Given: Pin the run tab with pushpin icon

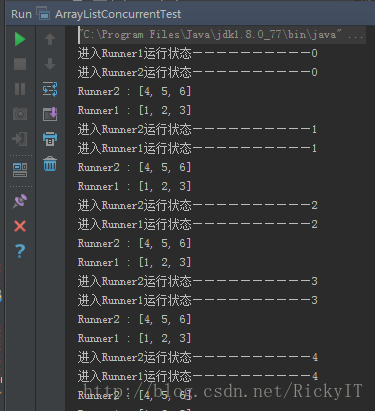Looking at the screenshot, I should 20,201.
